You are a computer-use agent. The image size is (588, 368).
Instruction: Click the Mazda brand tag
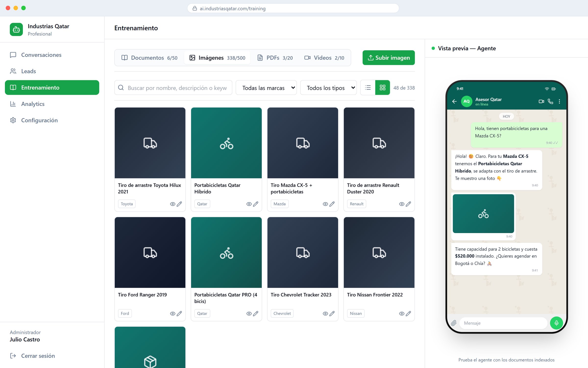click(x=280, y=204)
